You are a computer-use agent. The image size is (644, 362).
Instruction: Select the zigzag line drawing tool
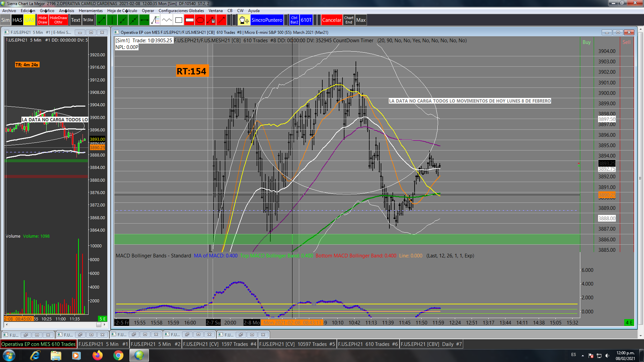pyautogui.click(x=167, y=20)
